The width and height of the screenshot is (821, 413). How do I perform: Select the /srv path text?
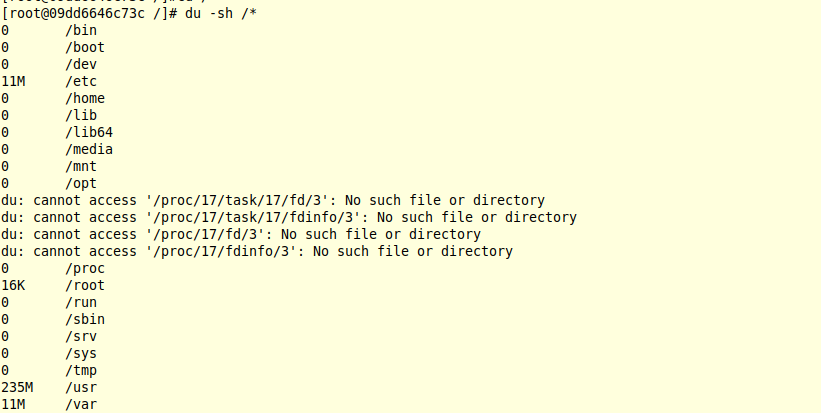coord(81,336)
